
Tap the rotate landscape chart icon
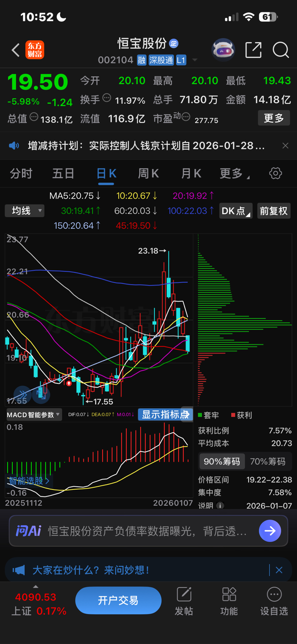pyautogui.click(x=41, y=394)
